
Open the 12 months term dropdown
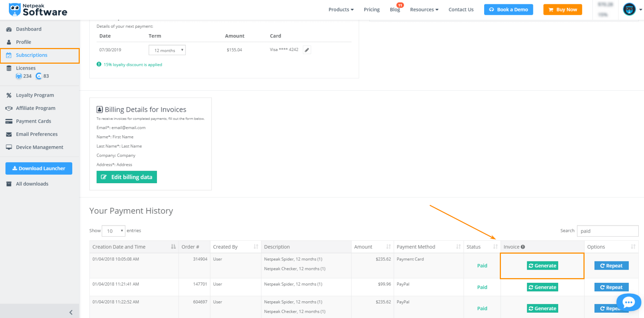pos(167,50)
